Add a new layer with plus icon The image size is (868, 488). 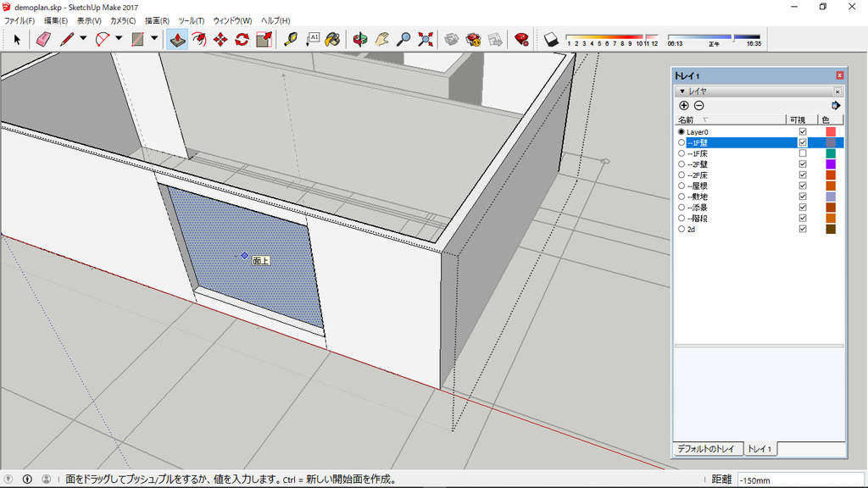click(684, 106)
